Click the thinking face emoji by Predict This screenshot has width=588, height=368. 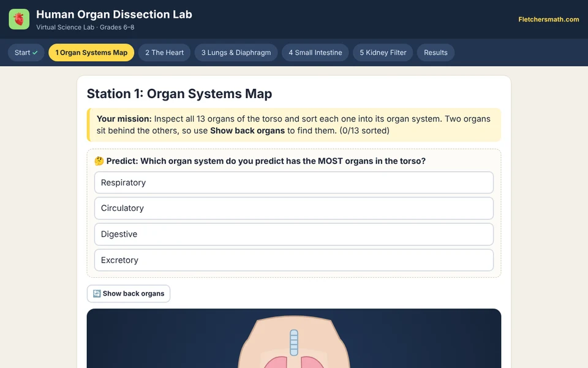tap(99, 161)
